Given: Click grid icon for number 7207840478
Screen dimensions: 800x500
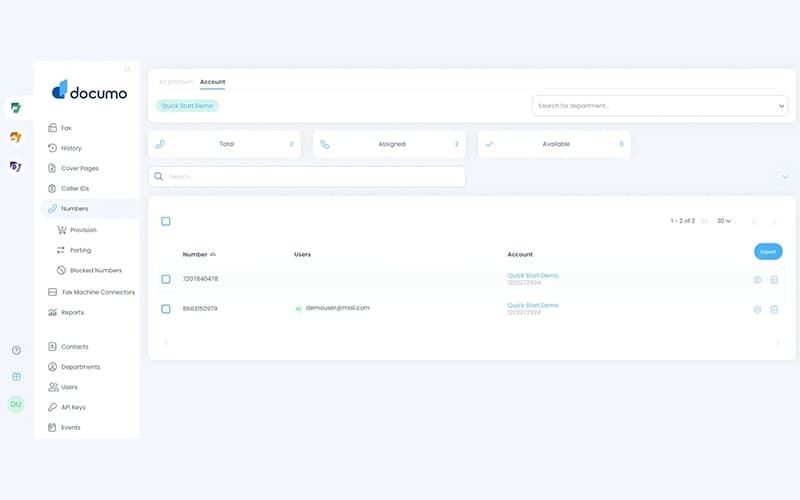Looking at the screenshot, I should coord(774,280).
